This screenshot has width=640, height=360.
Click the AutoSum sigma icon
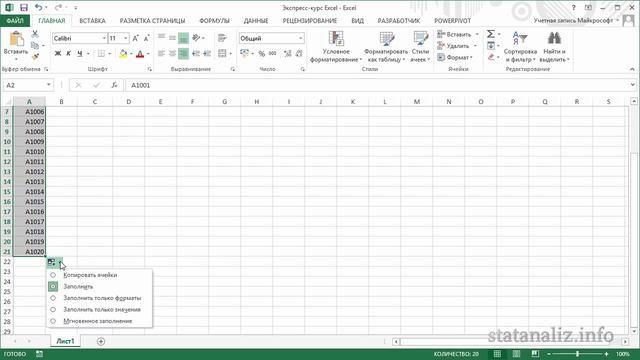point(491,34)
